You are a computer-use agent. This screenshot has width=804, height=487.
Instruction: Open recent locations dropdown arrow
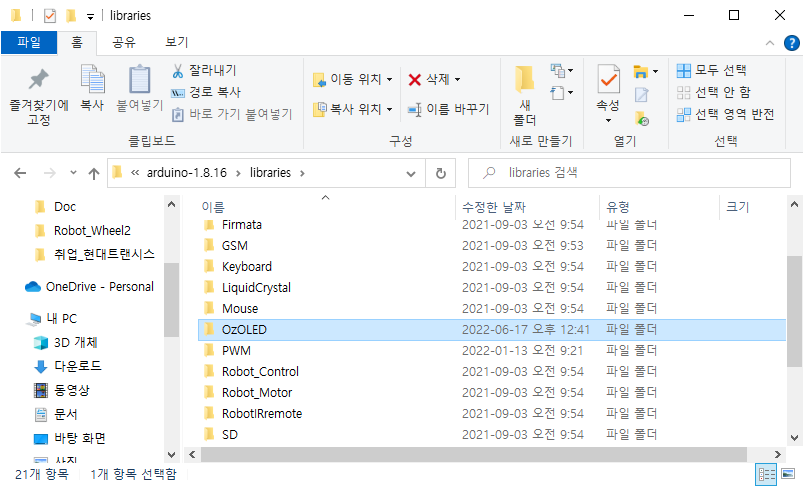pyautogui.click(x=73, y=173)
